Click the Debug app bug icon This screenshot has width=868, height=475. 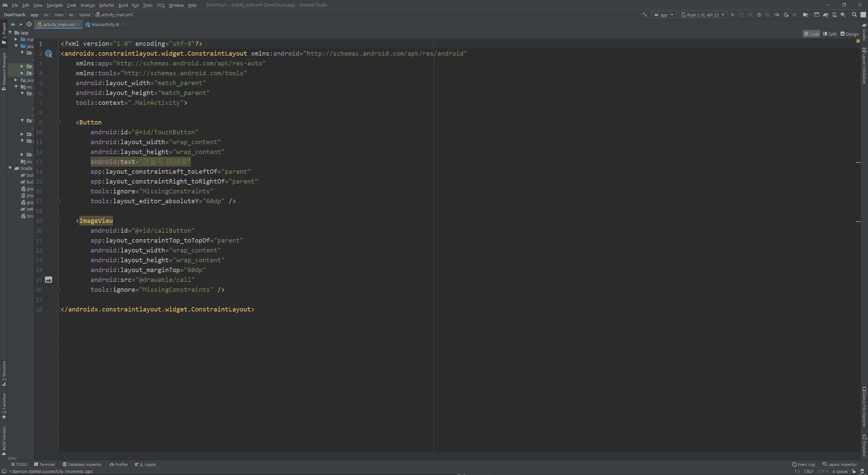tap(759, 15)
